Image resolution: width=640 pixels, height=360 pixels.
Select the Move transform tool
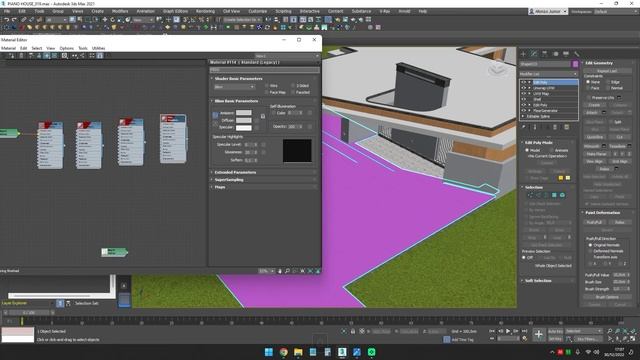click(105, 20)
